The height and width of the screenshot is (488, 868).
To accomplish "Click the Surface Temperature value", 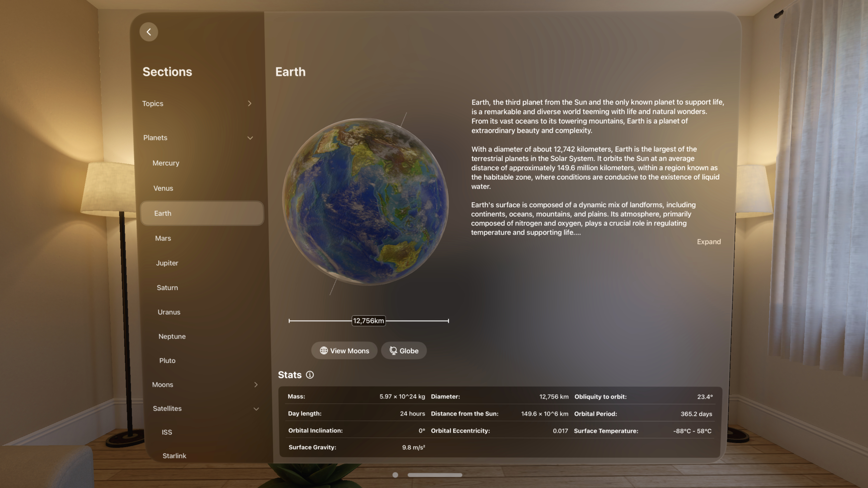I will (x=692, y=431).
